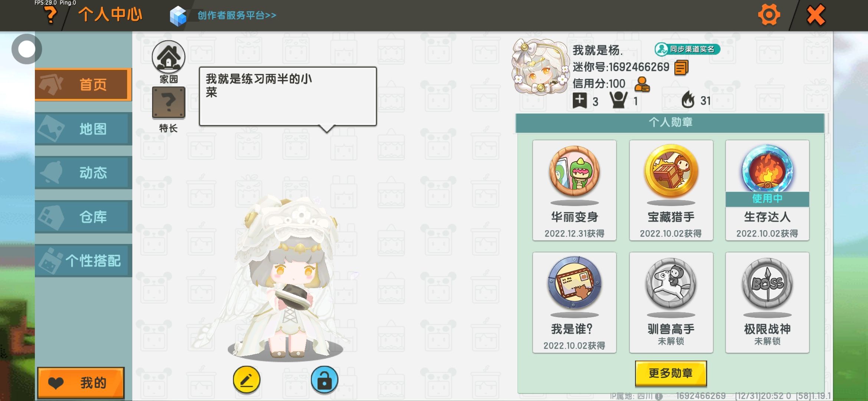This screenshot has width=868, height=401.
Task: Open the 仓库 sidebar tab
Action: (83, 216)
